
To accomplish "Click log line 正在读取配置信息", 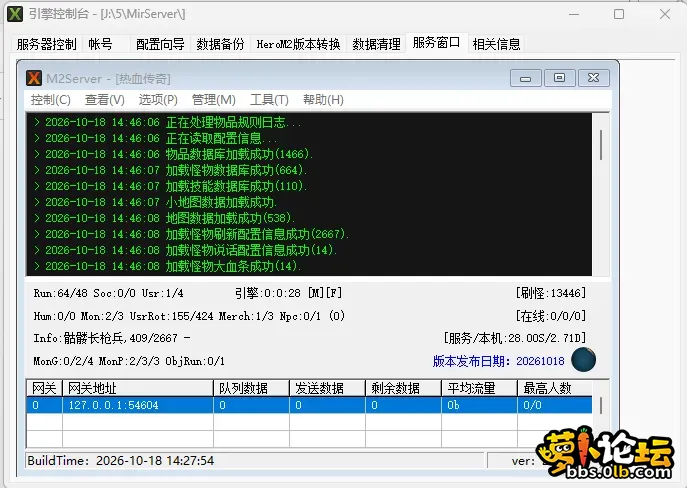I will click(x=155, y=138).
